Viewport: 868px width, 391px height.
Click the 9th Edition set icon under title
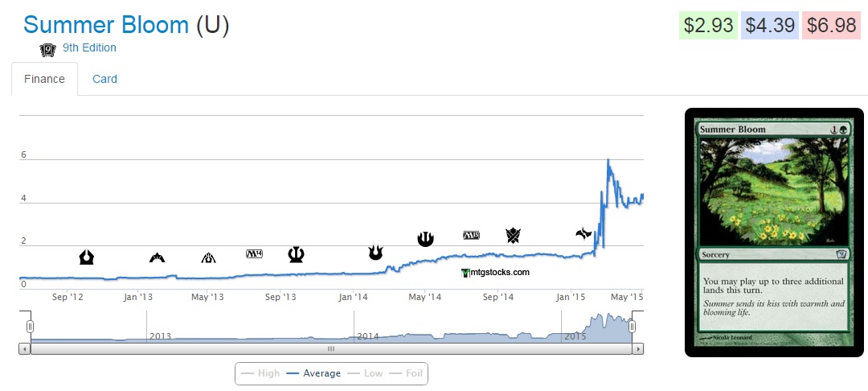[x=47, y=49]
